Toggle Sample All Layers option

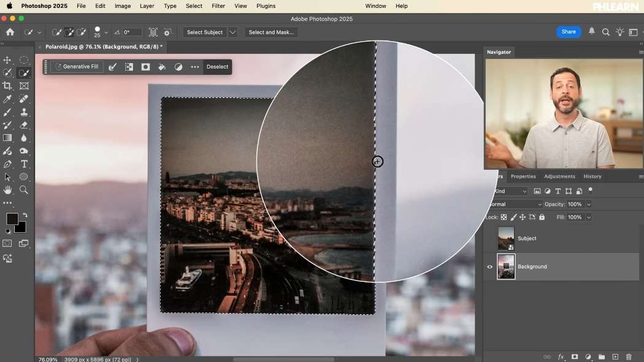click(153, 32)
